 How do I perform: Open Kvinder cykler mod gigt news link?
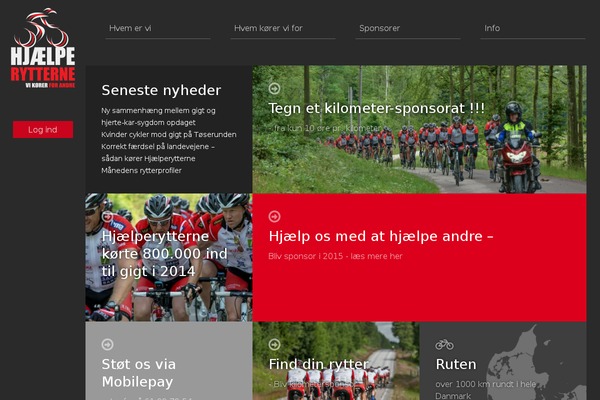click(x=169, y=134)
